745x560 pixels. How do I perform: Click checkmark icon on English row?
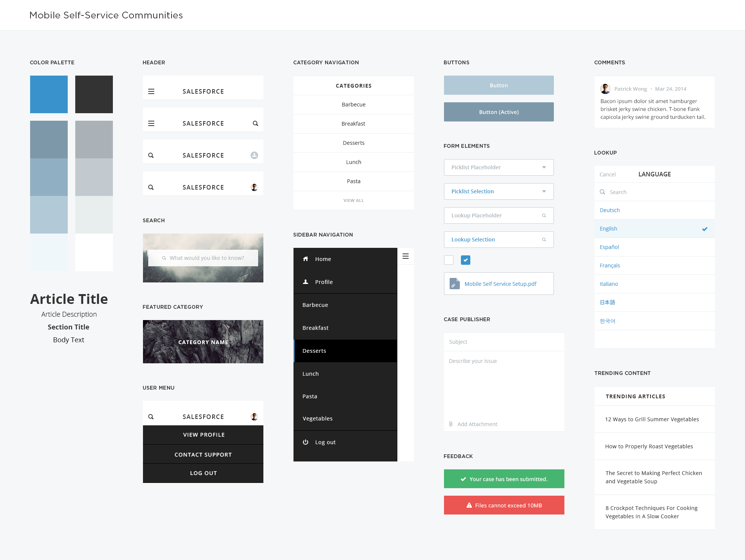coord(705,229)
